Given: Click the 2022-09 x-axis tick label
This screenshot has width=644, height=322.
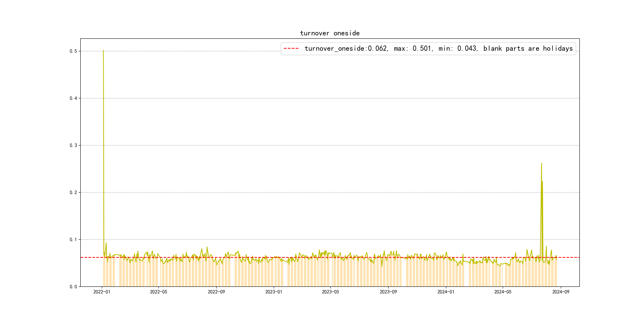Looking at the screenshot, I should 216,292.
